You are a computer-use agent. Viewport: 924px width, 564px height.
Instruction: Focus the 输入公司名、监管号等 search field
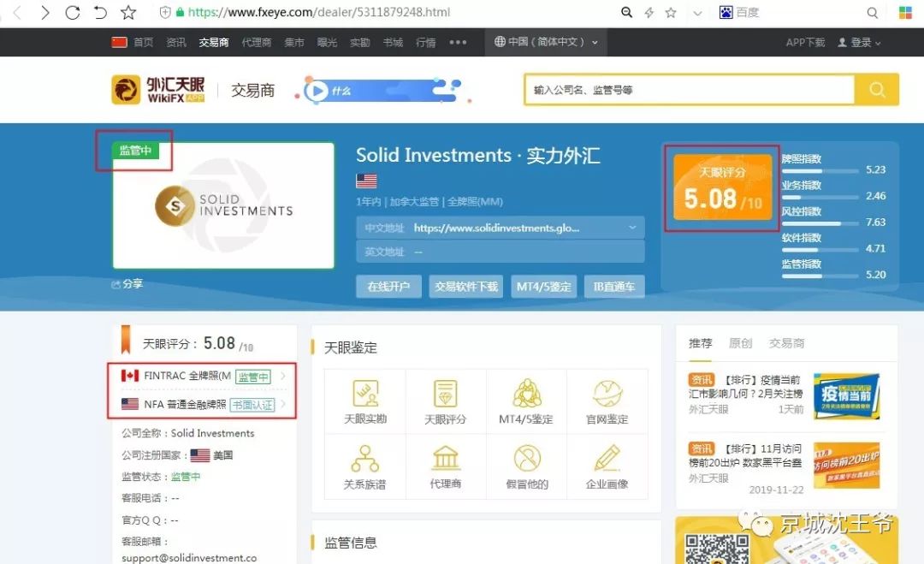pyautogui.click(x=690, y=90)
